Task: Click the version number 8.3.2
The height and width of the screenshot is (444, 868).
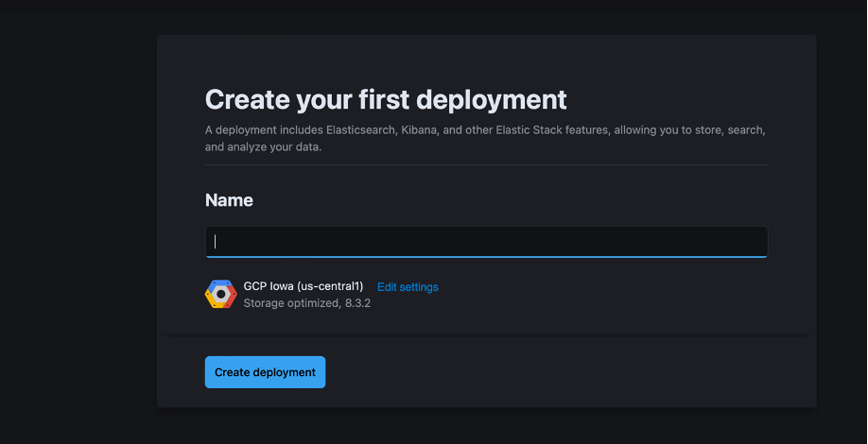Action: (357, 304)
